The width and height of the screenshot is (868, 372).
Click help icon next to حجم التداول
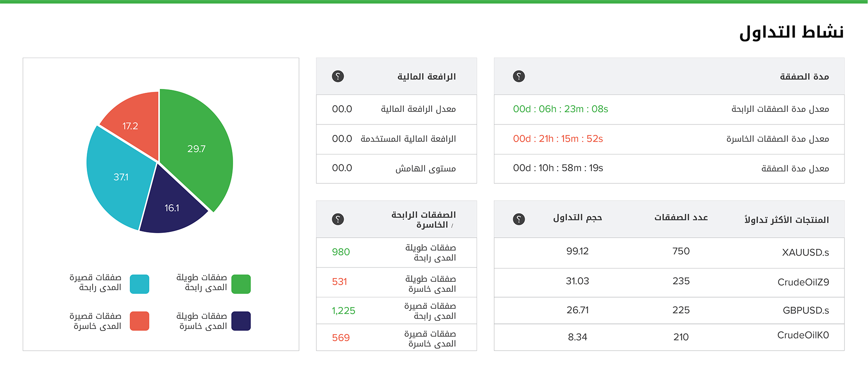[x=519, y=219]
